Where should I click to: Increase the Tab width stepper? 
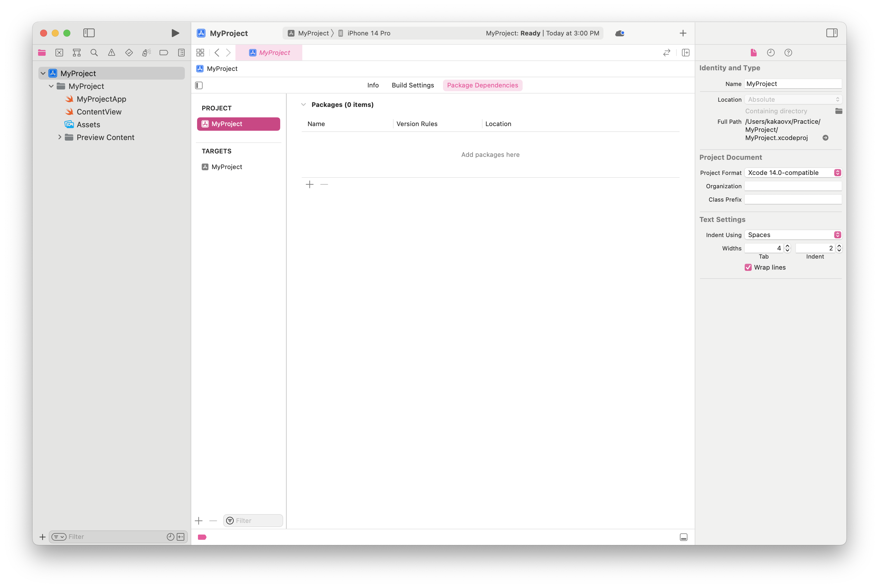[787, 246]
